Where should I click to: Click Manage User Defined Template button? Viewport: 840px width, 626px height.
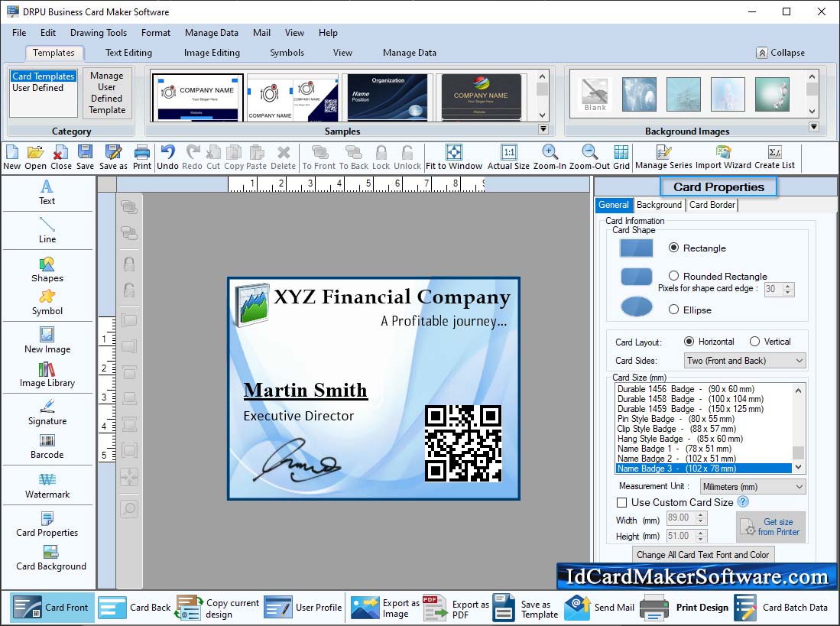click(107, 92)
